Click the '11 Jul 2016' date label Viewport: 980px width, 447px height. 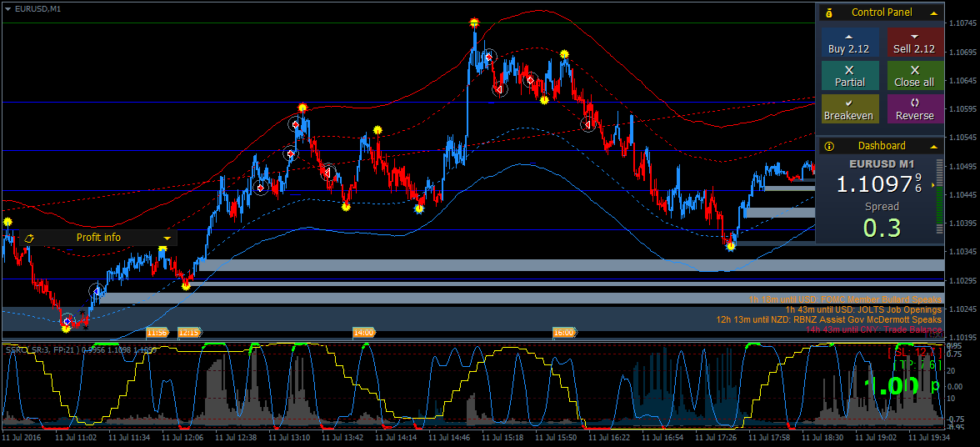pos(22,439)
